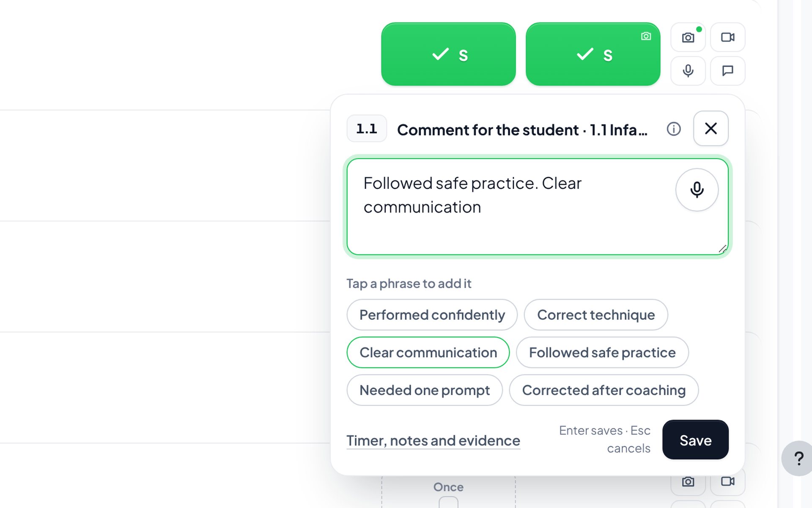The width and height of the screenshot is (812, 508).
Task: Open the Timer, notes and evidence link
Action: click(433, 440)
